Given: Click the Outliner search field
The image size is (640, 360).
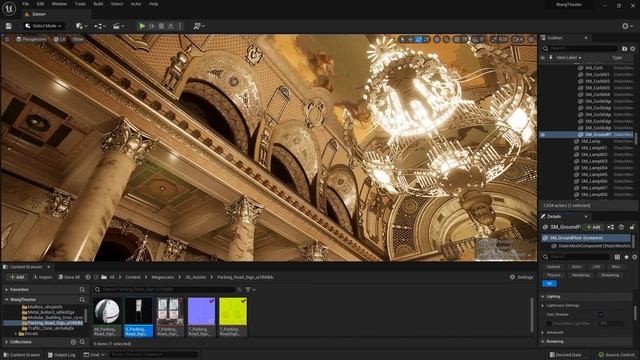Looking at the screenshot, I should [580, 49].
